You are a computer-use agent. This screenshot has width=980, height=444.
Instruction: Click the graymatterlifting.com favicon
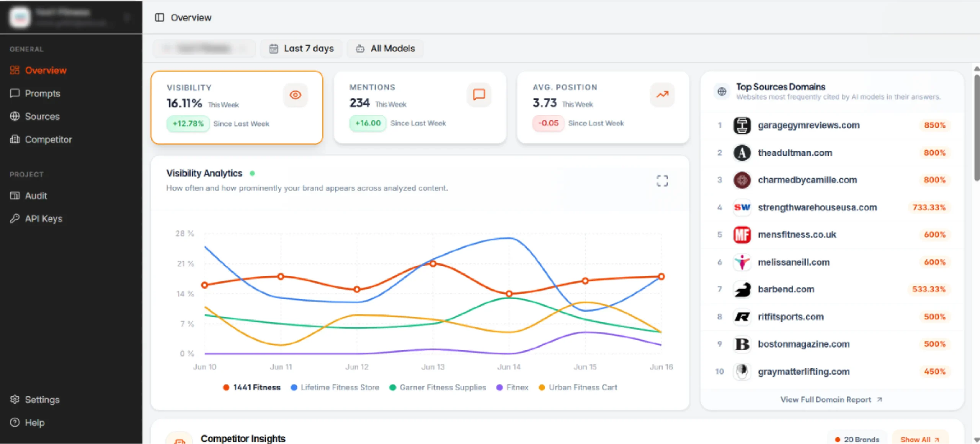click(x=742, y=371)
